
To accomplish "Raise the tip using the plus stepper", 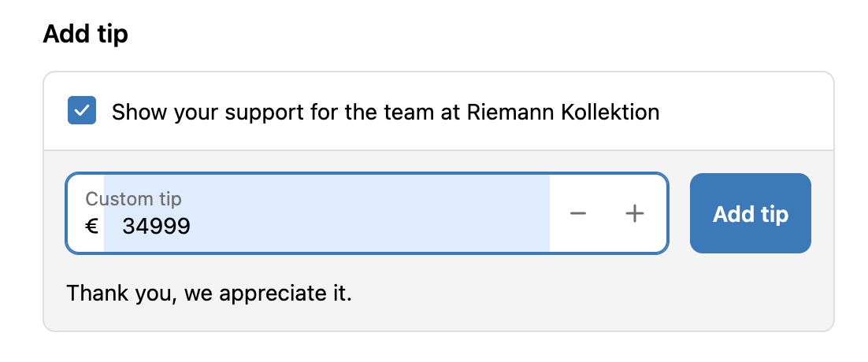I will 635,214.
